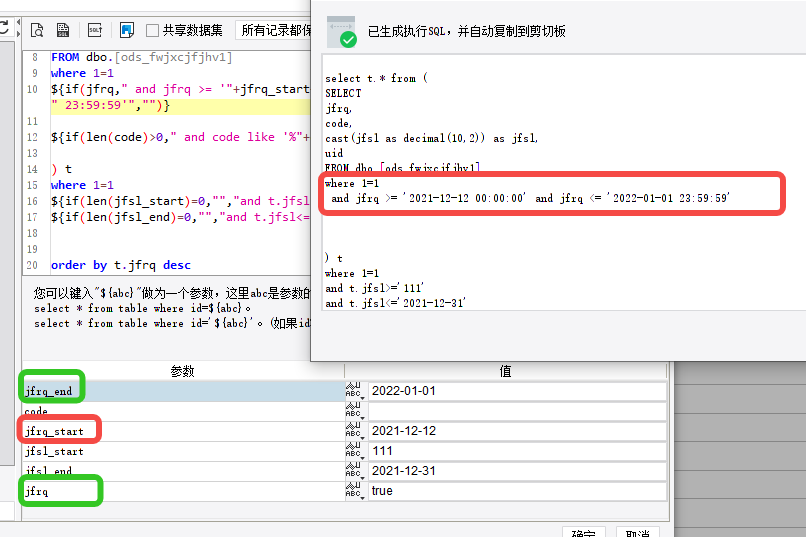Toggle the 共享数据集 checkbox
Screen dimensions: 806x537
click(152, 31)
